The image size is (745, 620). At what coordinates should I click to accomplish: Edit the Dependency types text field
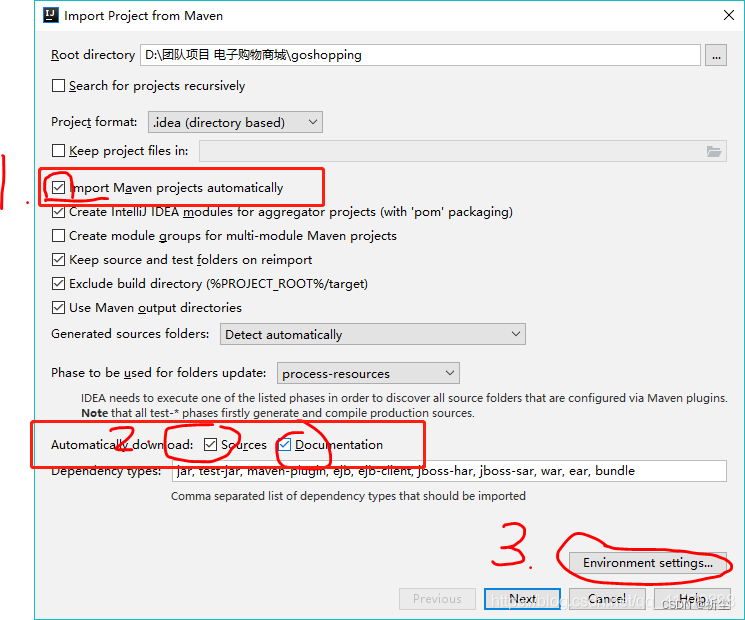[x=449, y=471]
